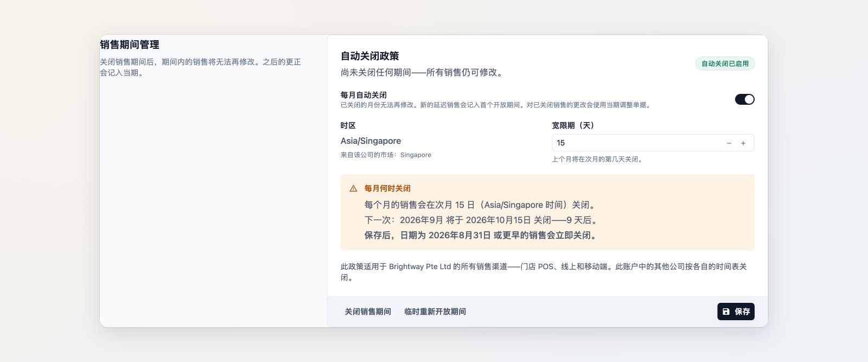Click the text 尚未关闭任何期间——所有销售仍可修改。

point(423,72)
